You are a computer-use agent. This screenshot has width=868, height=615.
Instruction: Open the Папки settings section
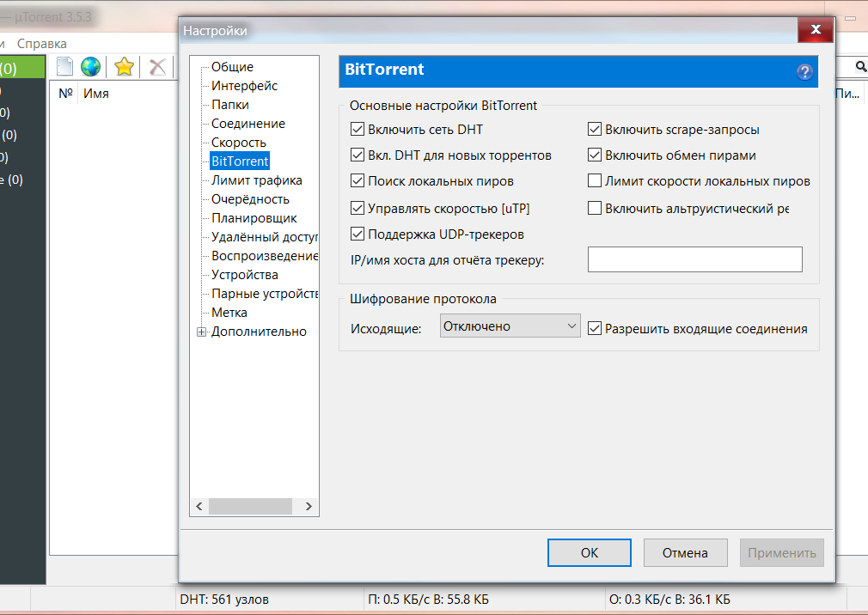click(230, 105)
